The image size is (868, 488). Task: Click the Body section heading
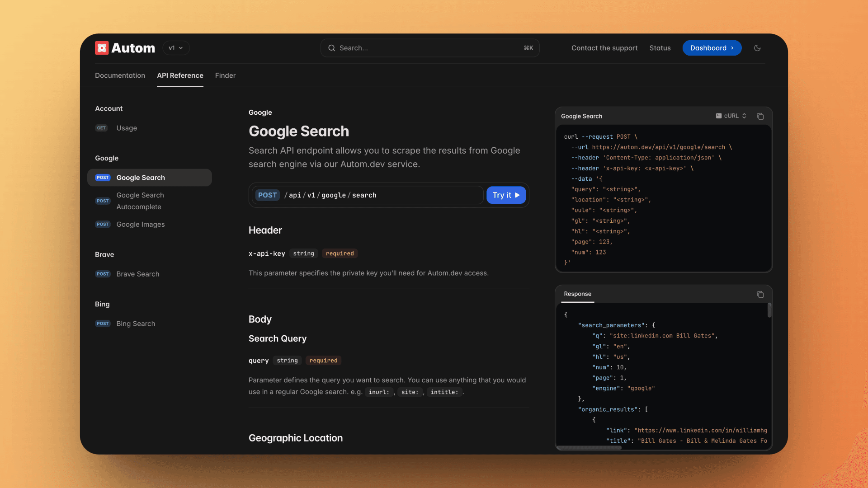point(260,319)
